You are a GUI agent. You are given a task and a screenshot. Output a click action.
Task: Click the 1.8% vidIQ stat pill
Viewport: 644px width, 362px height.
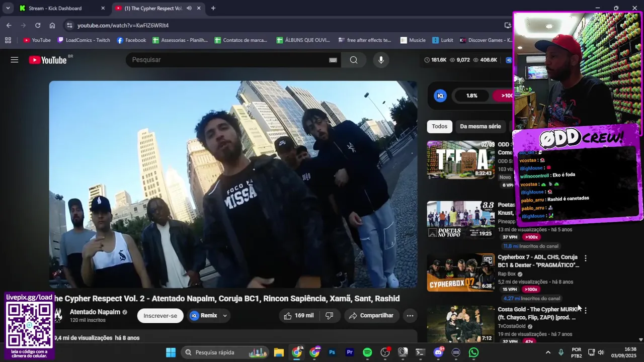[471, 96]
